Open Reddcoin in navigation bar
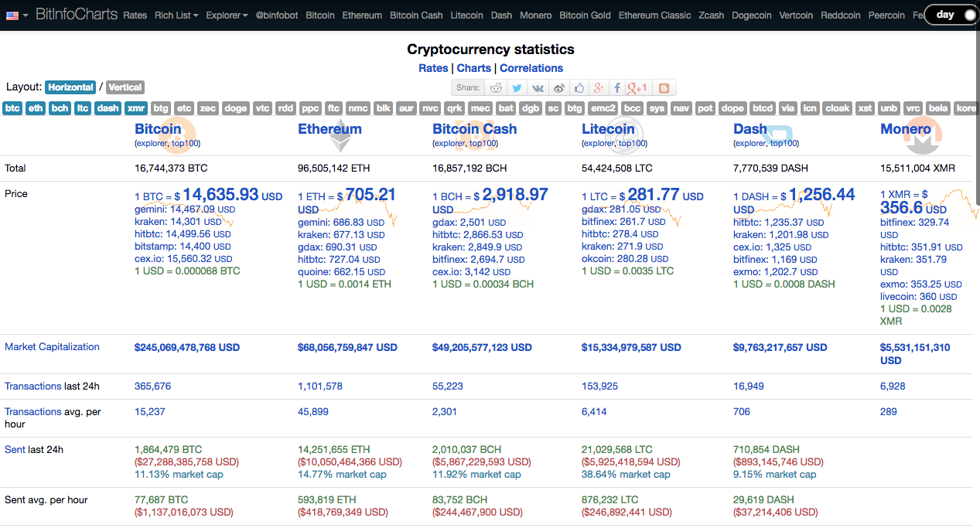 tap(841, 15)
